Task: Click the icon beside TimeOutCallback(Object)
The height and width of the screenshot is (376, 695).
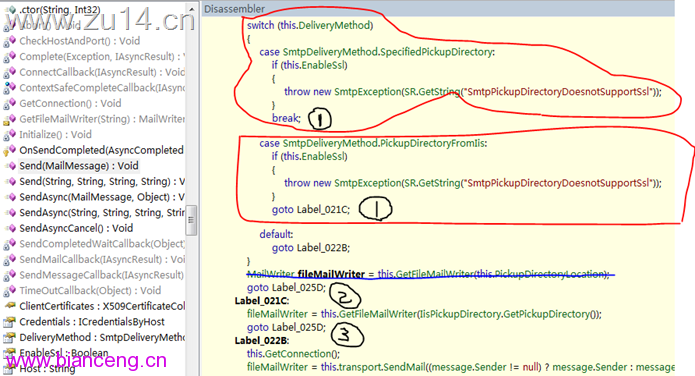Action: click(9, 290)
